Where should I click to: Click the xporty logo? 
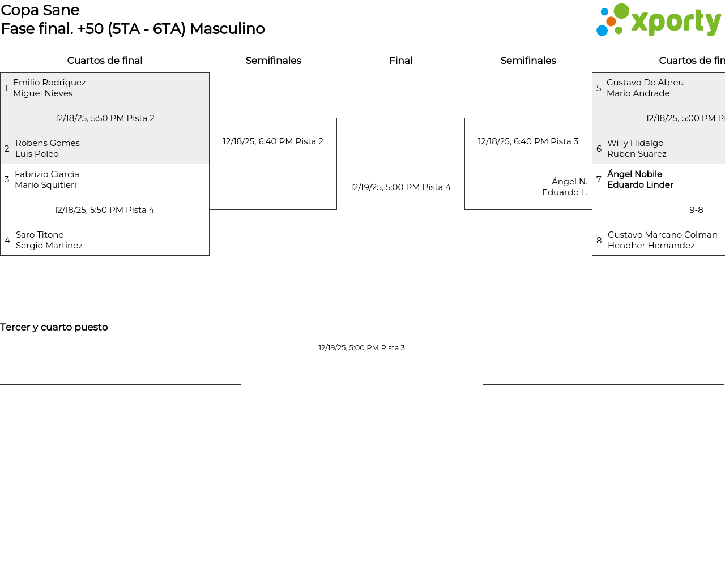(658, 20)
